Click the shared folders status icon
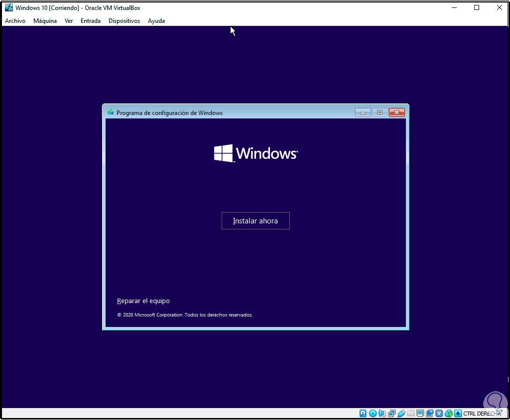The height and width of the screenshot is (420, 510). coord(411,413)
